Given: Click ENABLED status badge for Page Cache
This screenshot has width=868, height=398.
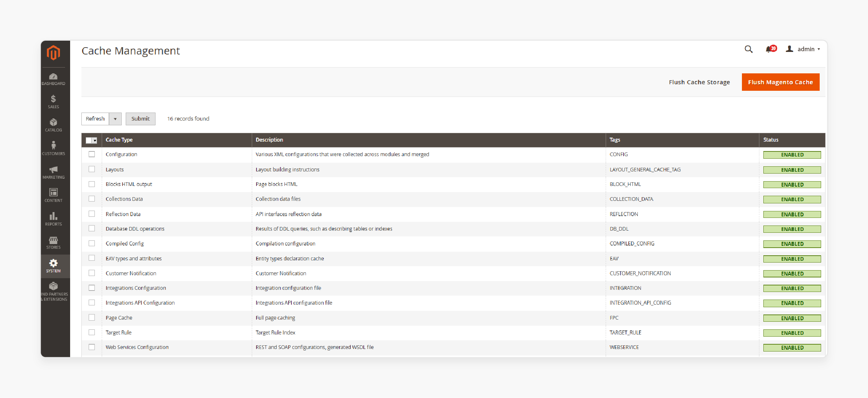Looking at the screenshot, I should click(x=792, y=318).
